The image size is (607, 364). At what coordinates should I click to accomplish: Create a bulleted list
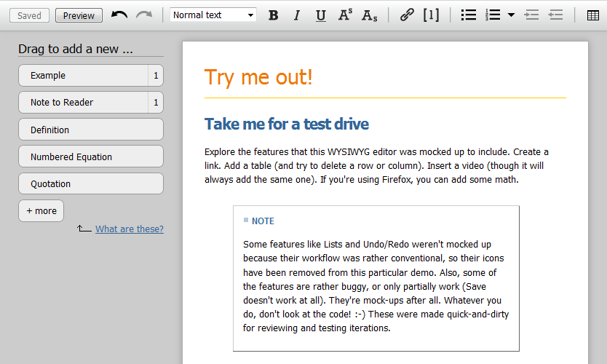pyautogui.click(x=469, y=15)
